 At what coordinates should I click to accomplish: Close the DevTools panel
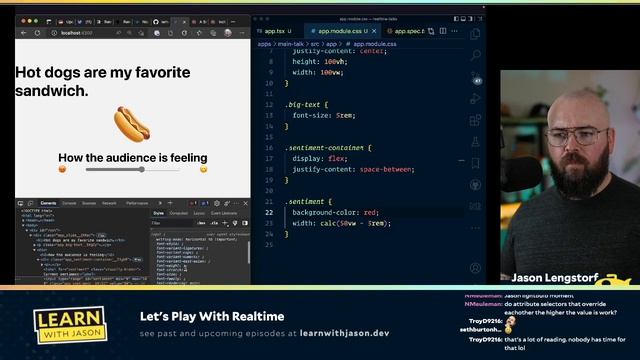245,203
